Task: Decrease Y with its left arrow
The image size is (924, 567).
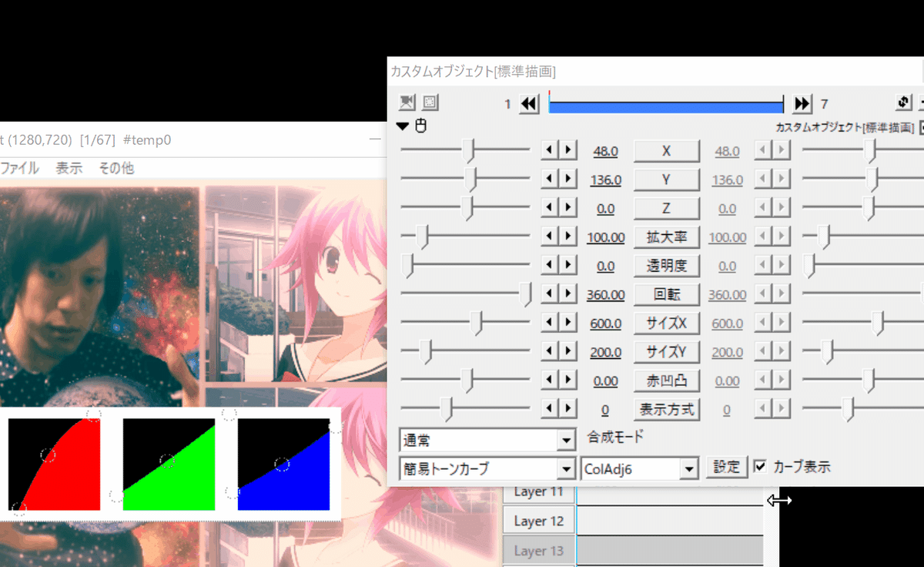Action: pos(550,179)
